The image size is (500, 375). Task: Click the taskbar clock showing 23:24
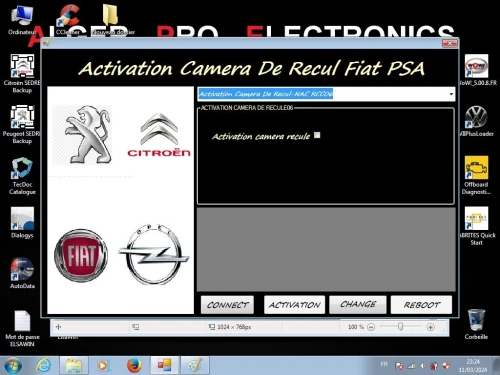point(473,366)
